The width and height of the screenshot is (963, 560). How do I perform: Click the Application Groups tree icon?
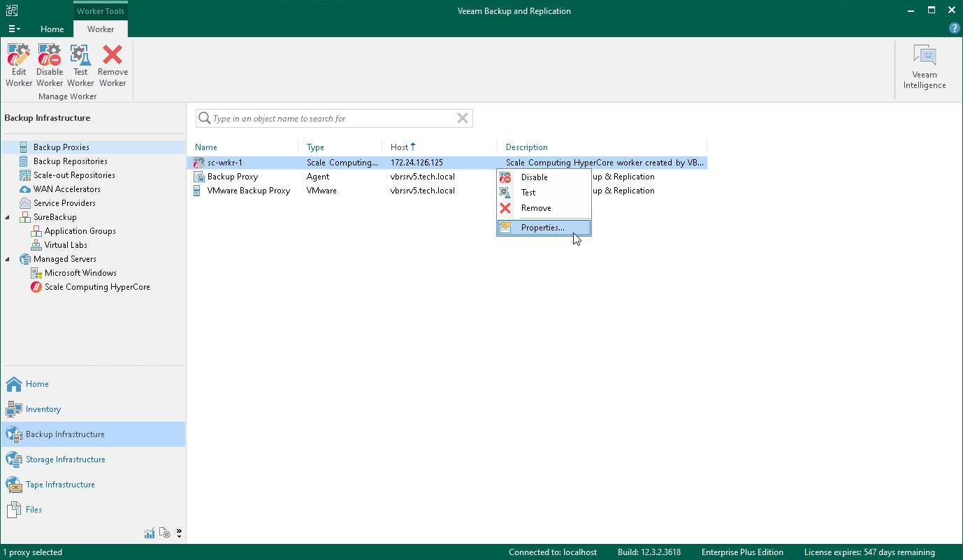36,231
